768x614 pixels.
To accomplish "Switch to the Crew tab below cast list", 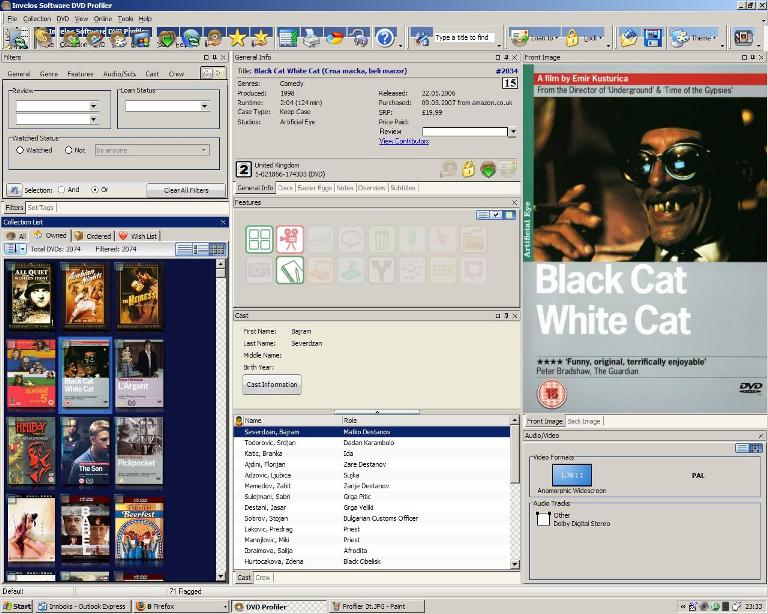I will click(263, 578).
